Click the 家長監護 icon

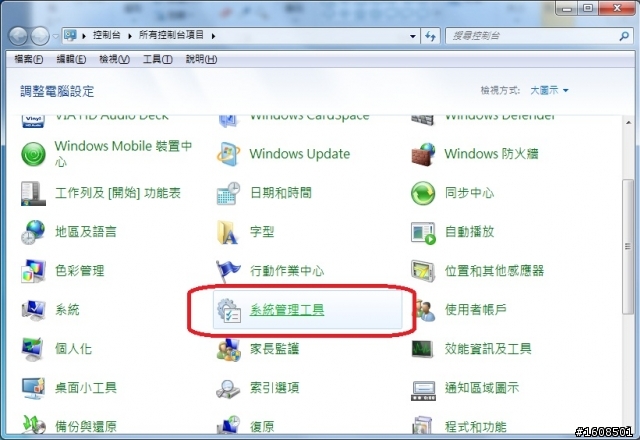[x=229, y=349]
